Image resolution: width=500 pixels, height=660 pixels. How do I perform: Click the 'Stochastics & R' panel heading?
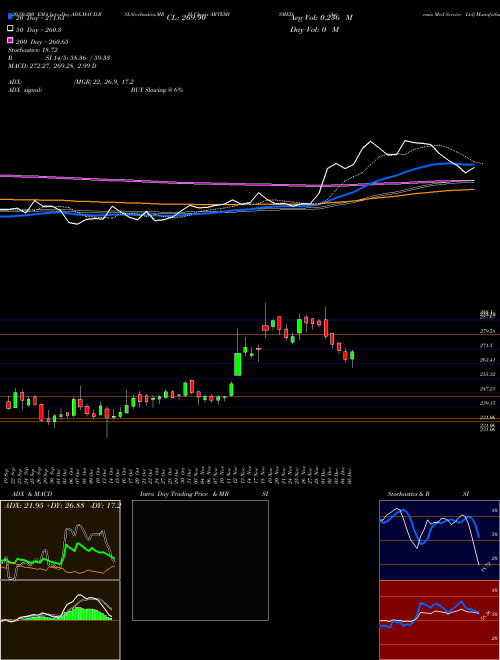pyautogui.click(x=408, y=494)
